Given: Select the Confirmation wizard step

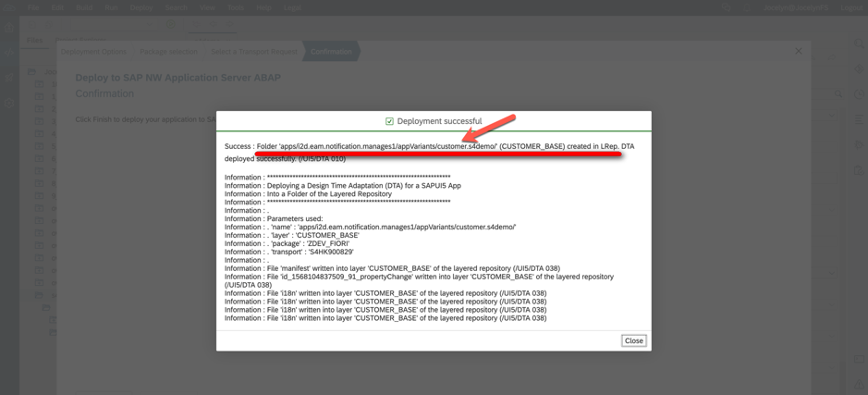Looking at the screenshot, I should (331, 52).
